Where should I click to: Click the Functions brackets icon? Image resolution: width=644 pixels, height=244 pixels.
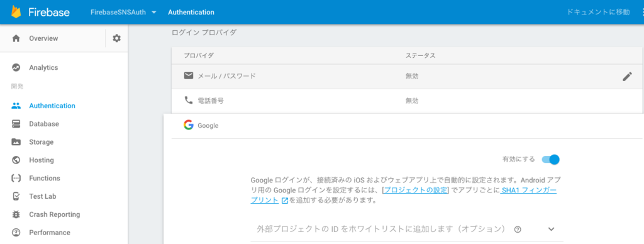click(x=16, y=178)
